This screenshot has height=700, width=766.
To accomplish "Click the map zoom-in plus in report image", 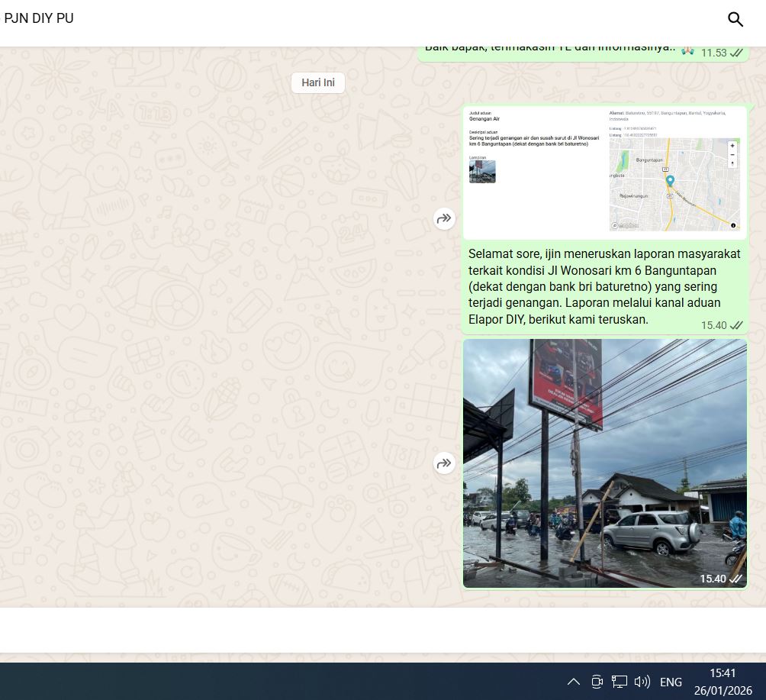I will coord(732,145).
